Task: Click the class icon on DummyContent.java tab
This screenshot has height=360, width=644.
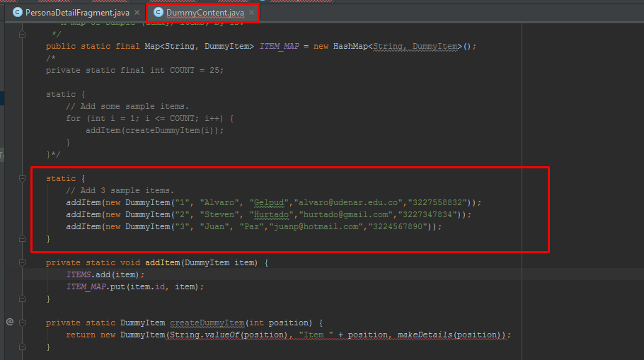Action: pos(158,12)
